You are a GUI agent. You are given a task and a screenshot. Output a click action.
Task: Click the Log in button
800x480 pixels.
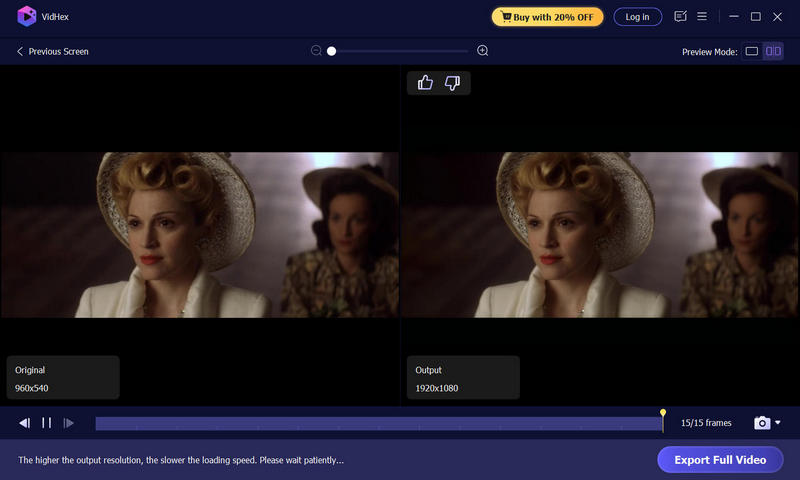click(637, 17)
